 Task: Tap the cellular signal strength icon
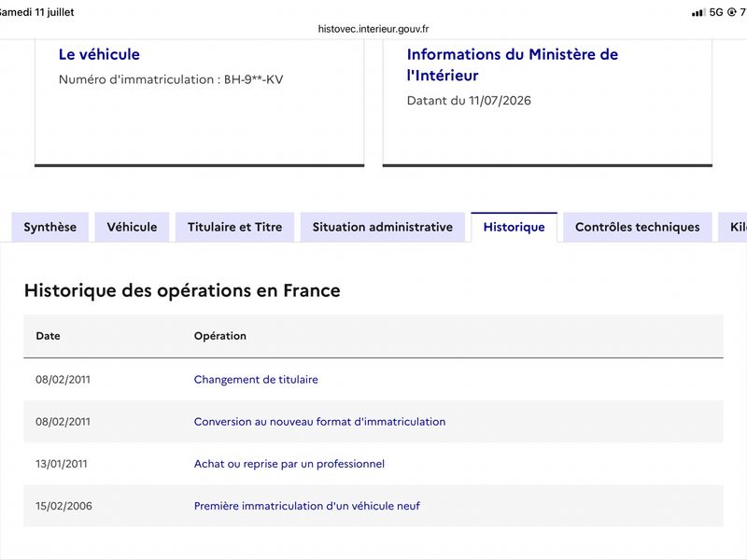(x=698, y=12)
